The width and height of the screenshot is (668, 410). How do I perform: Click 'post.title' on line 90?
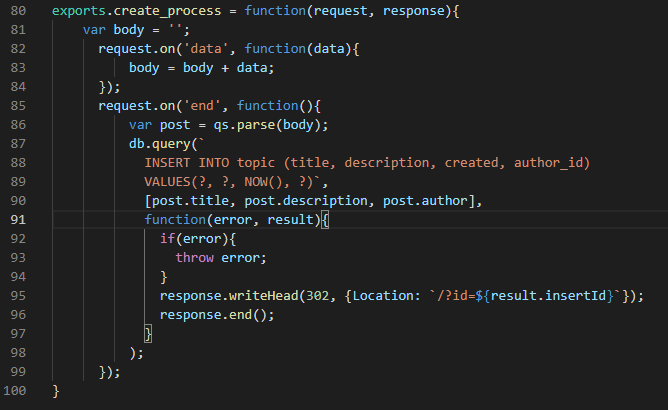tap(190, 201)
